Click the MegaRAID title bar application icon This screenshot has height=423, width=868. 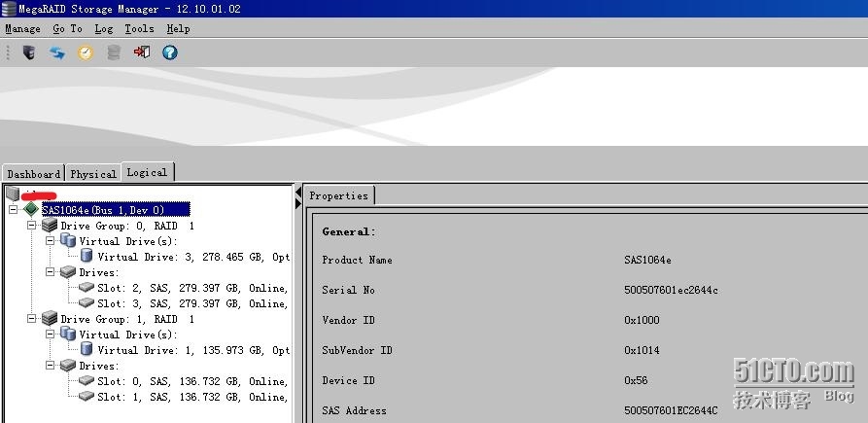click(9, 9)
